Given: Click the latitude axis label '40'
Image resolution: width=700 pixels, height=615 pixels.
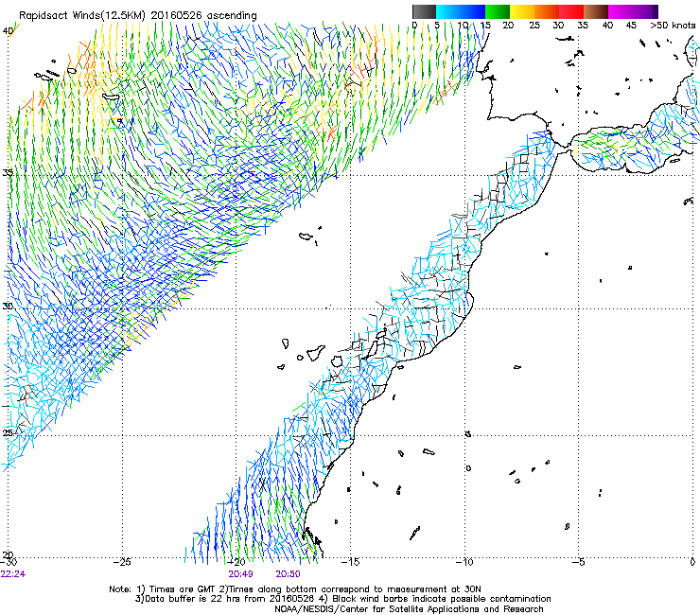Looking at the screenshot, I should click(8, 31).
